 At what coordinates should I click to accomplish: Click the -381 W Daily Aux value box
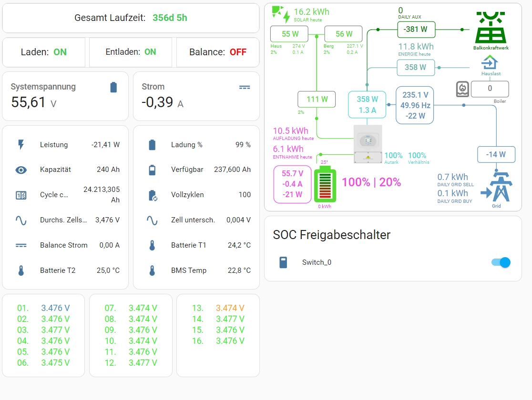click(416, 30)
